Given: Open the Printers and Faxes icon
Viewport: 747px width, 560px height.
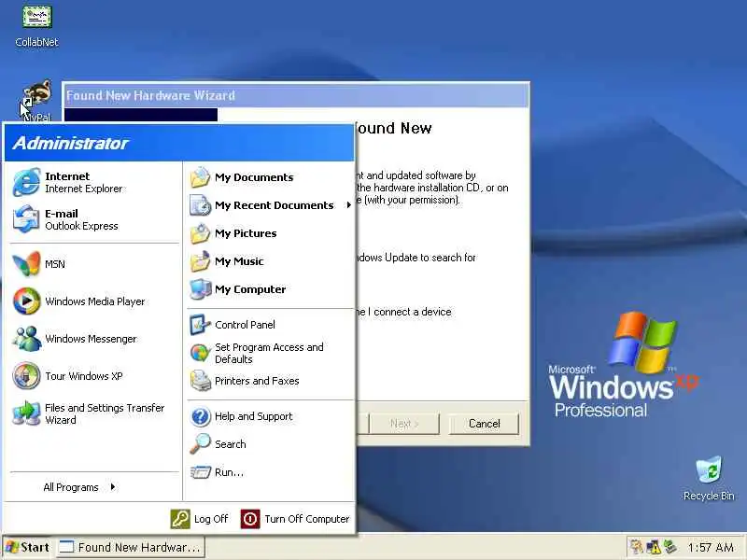Looking at the screenshot, I should (x=200, y=381).
